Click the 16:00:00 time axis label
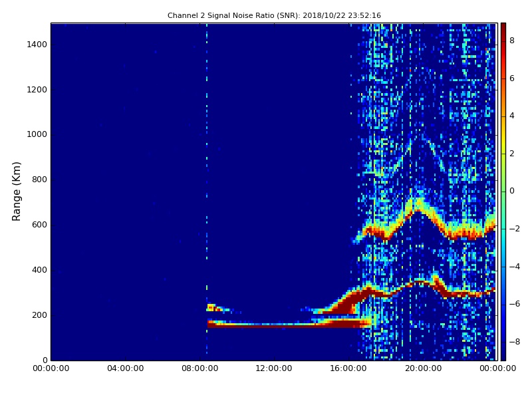The image size is (532, 399). tap(348, 368)
